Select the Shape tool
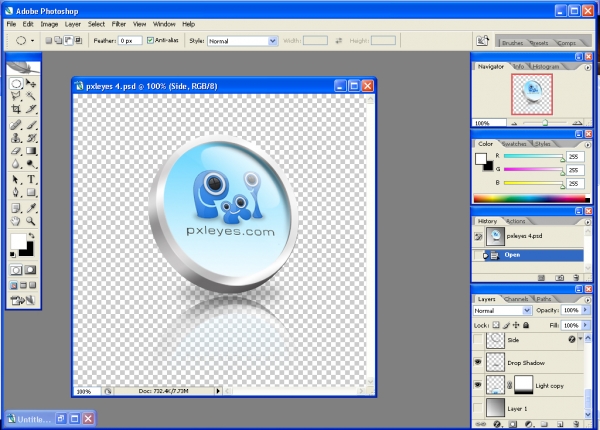This screenshot has width=600, height=430. (31, 192)
